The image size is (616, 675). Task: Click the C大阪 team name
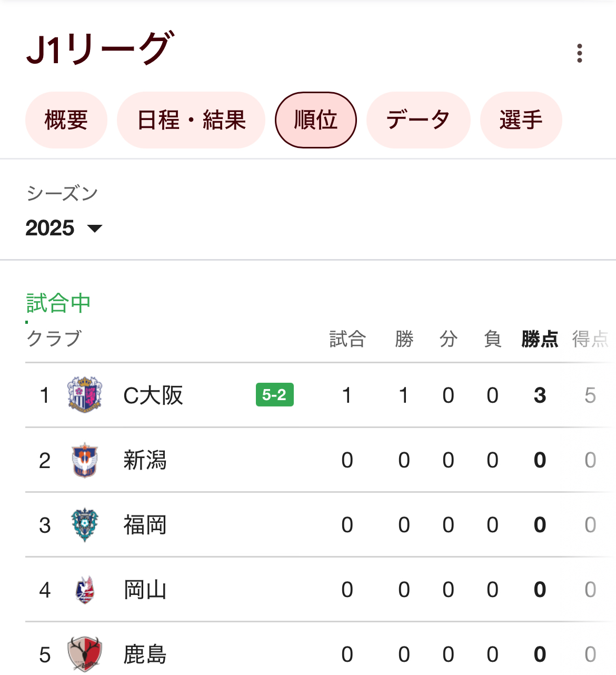[153, 395]
